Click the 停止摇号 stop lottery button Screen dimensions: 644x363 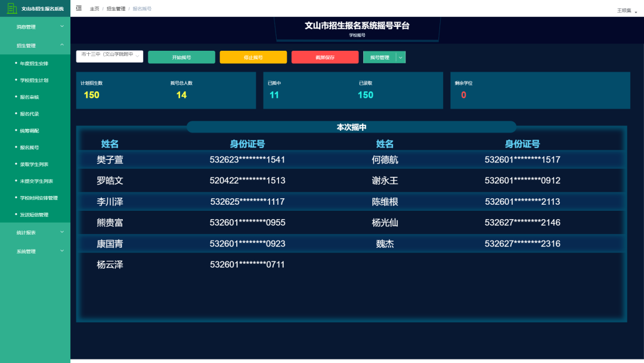tap(254, 57)
